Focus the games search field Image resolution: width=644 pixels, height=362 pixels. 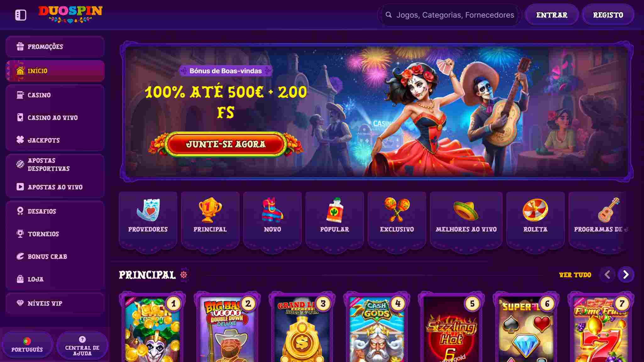449,15
